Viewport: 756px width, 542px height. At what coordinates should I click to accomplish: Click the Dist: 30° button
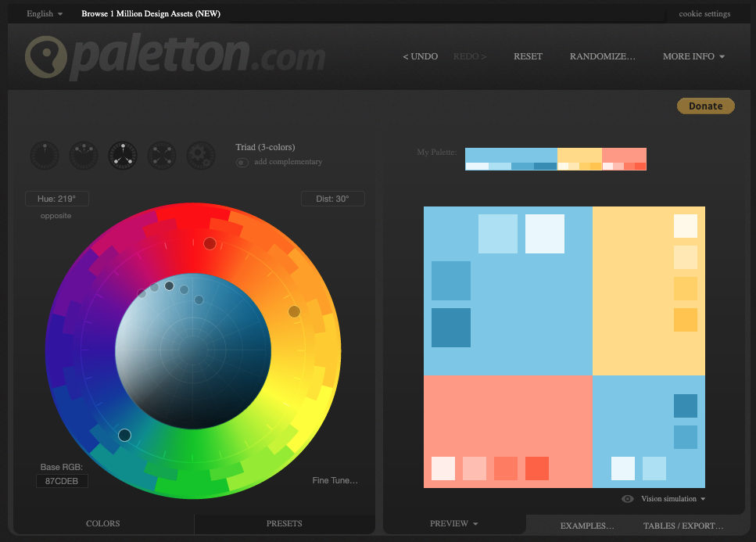pyautogui.click(x=333, y=199)
